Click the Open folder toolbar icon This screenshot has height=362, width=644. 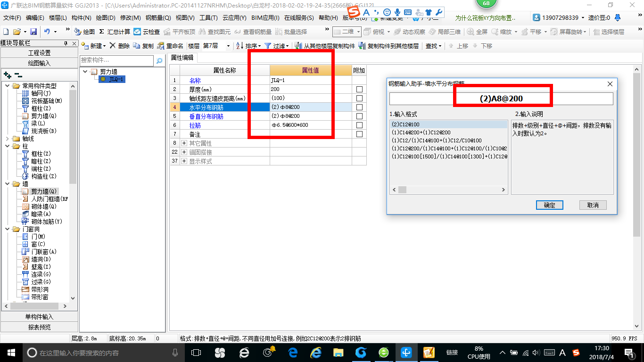coord(17,32)
